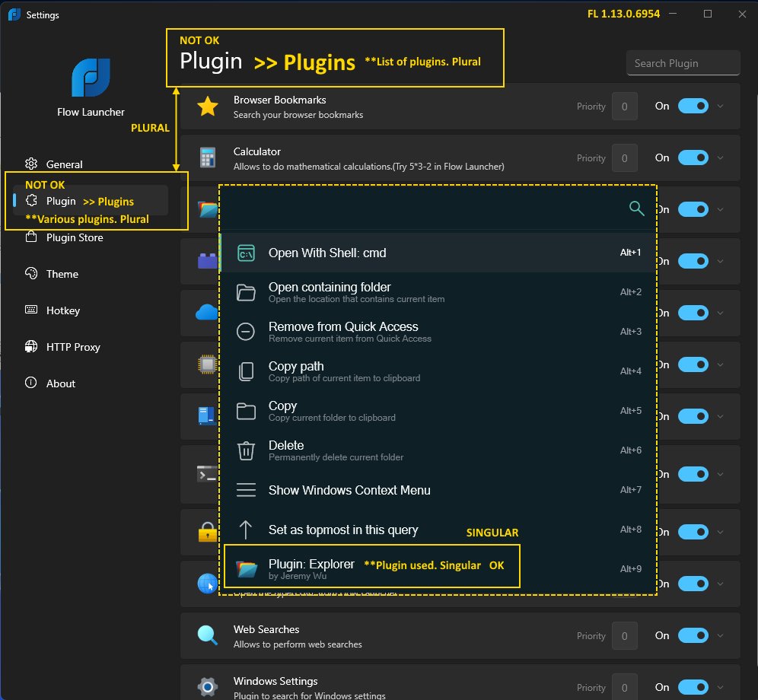Screen dimensions: 758x700
Task: Select the Plugin tab in the sidebar
Action: pyautogui.click(x=91, y=200)
